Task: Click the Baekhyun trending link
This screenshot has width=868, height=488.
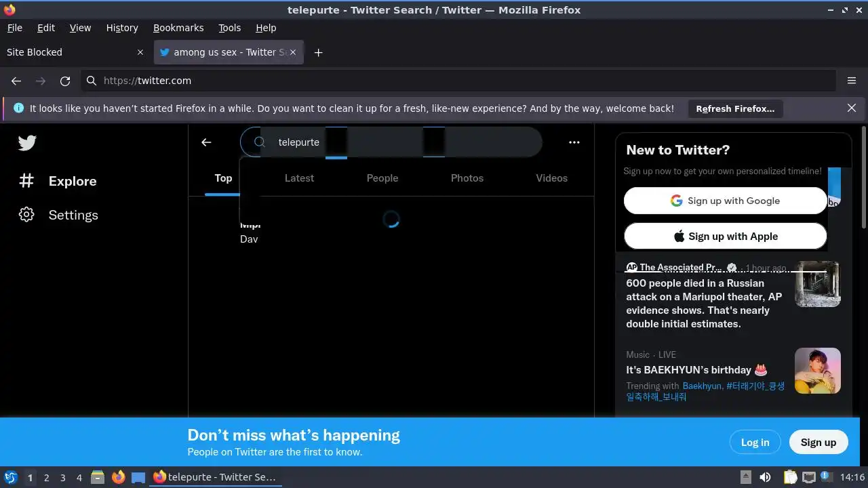Action: pos(702,386)
